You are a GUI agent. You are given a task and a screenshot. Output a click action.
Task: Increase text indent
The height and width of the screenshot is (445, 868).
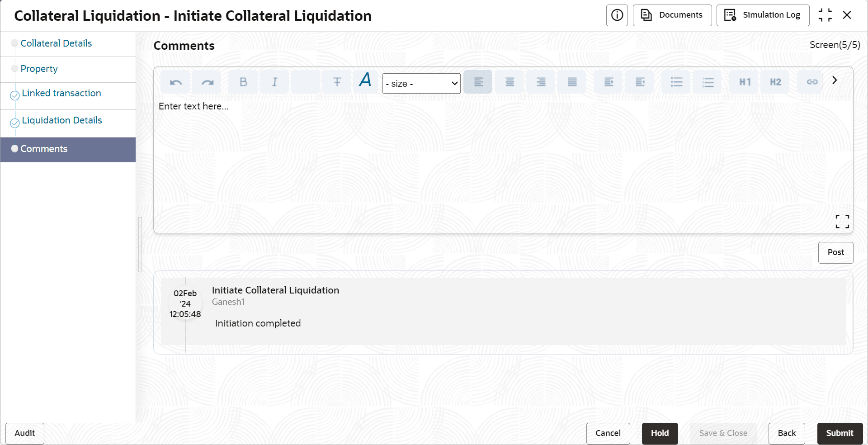pos(609,82)
